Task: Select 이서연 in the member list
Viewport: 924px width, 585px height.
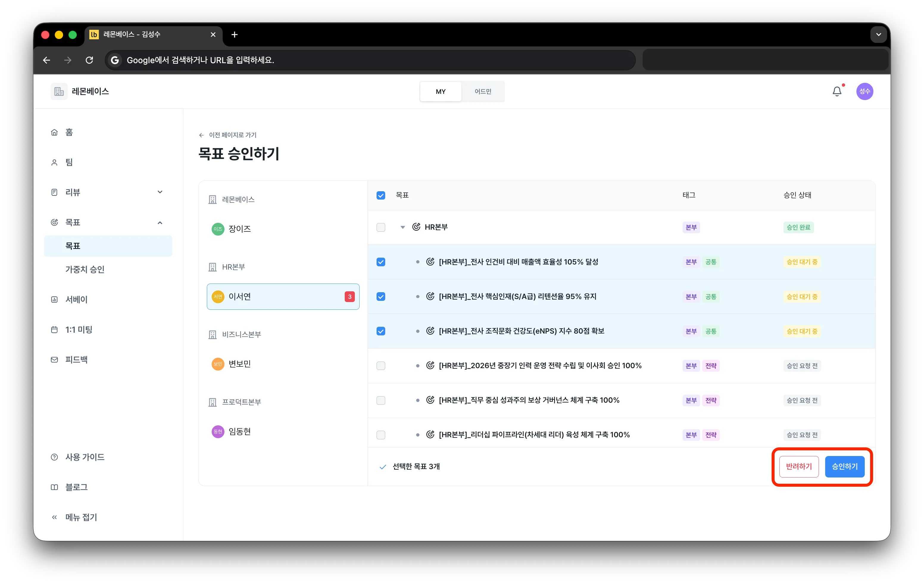Action: (x=283, y=296)
